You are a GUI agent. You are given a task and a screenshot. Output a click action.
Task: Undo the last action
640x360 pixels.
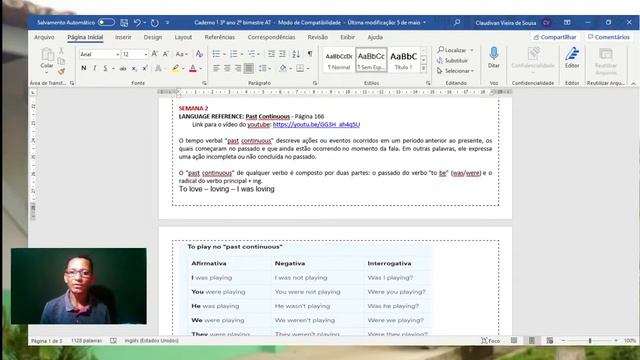pyautogui.click(x=137, y=23)
